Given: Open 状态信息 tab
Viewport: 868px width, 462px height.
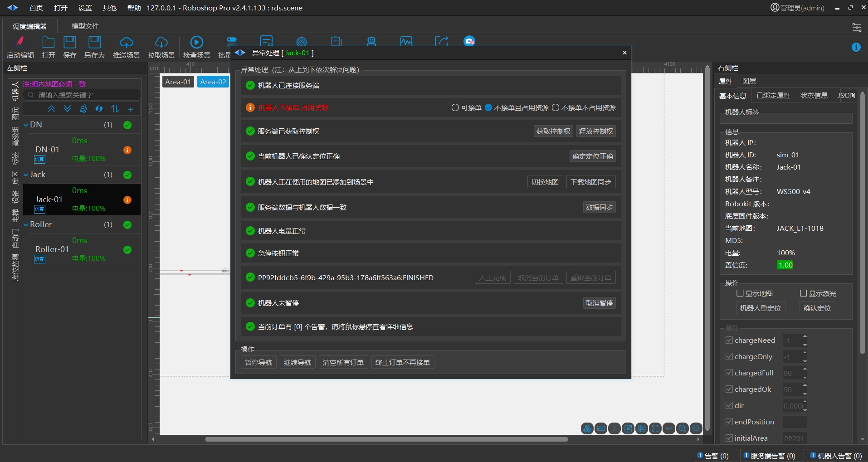Looking at the screenshot, I should (x=814, y=96).
